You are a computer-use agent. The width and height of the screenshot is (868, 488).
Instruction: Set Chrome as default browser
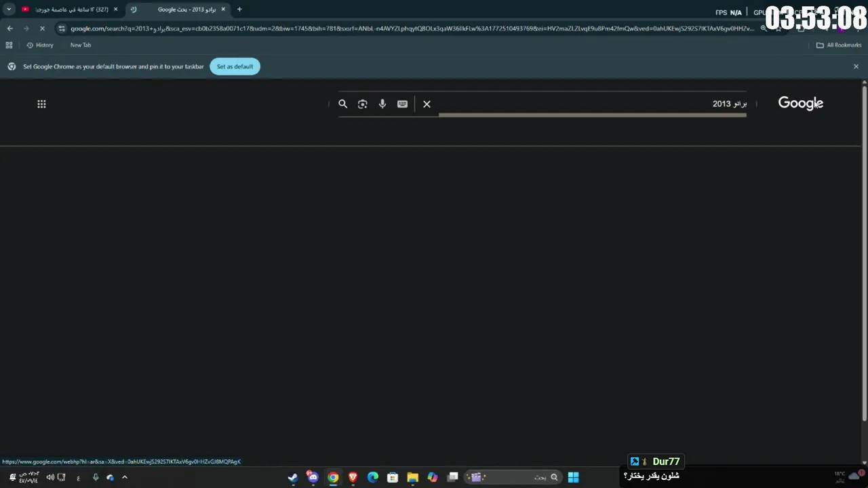235,66
